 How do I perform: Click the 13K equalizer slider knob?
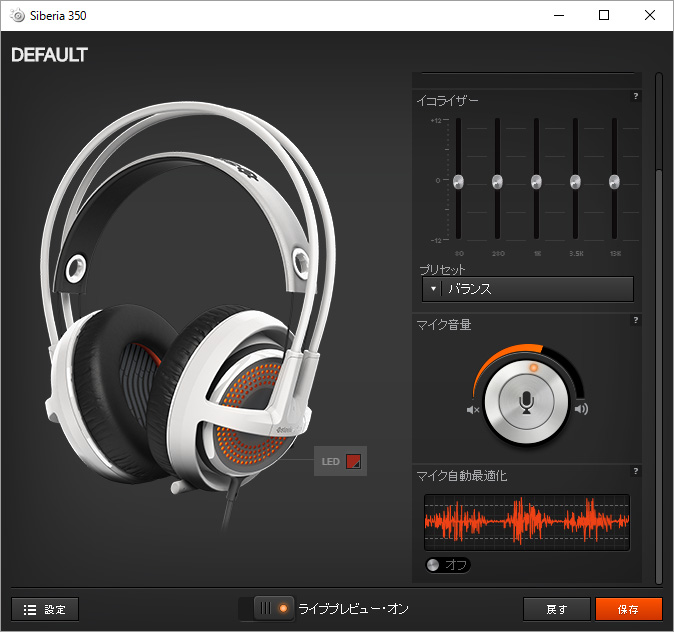[x=614, y=181]
